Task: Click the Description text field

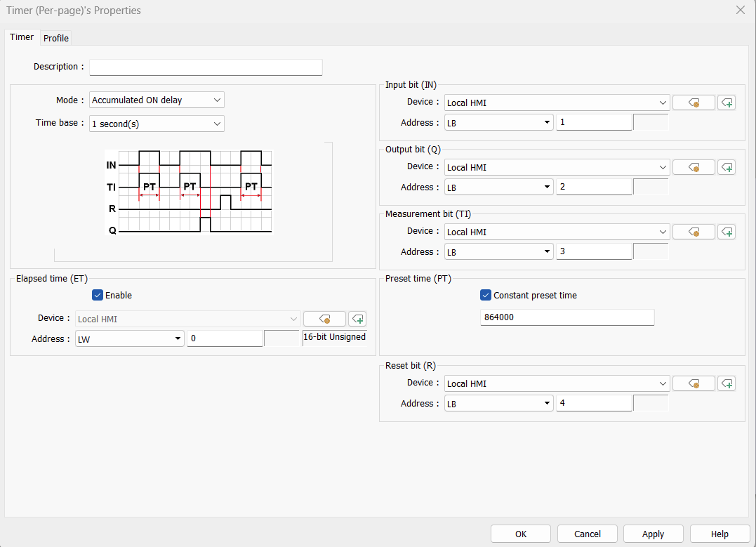Action: [x=206, y=67]
